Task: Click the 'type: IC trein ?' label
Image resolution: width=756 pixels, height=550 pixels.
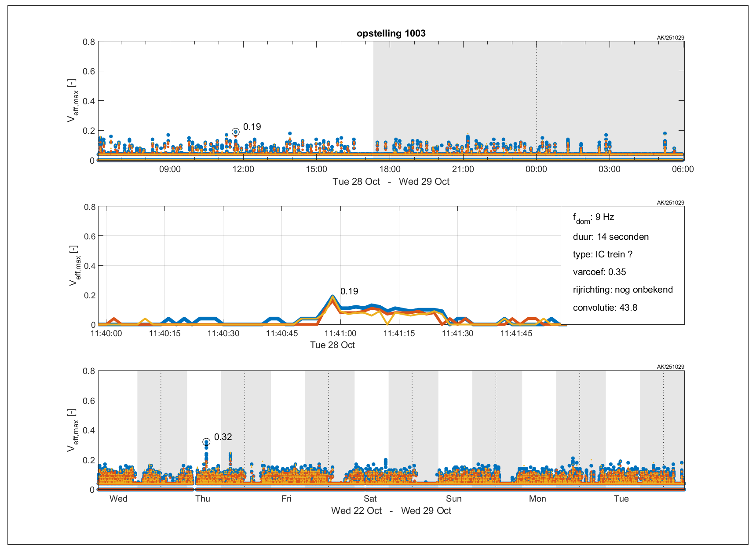Action: click(603, 254)
